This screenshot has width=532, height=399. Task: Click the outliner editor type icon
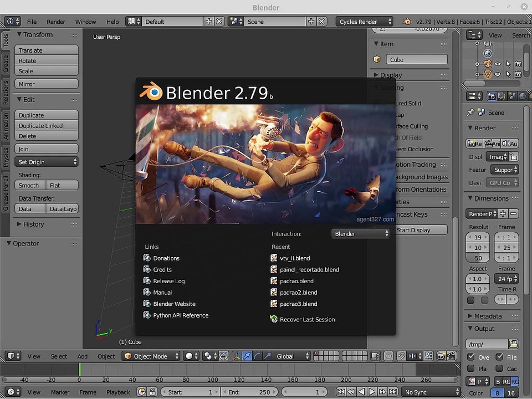click(x=474, y=35)
